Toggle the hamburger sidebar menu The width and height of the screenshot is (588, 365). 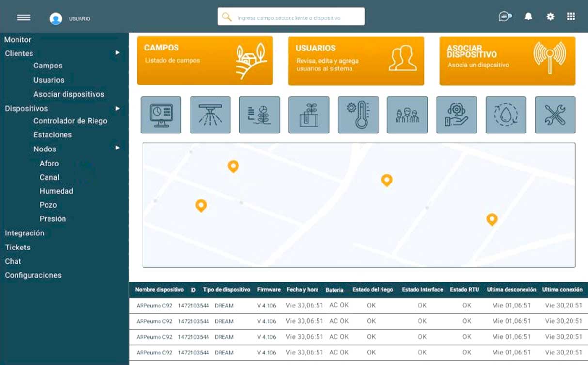(x=24, y=18)
